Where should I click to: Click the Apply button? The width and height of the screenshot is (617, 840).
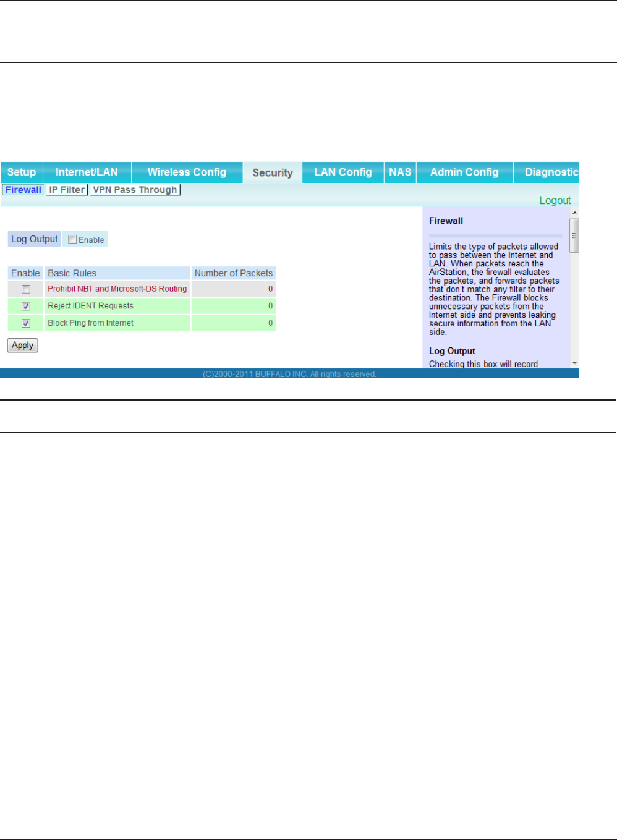23,346
